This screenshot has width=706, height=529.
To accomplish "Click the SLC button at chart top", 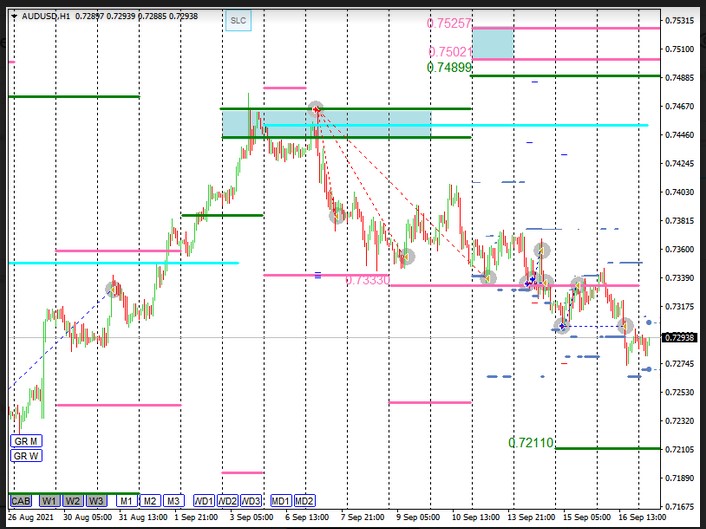I will (237, 20).
